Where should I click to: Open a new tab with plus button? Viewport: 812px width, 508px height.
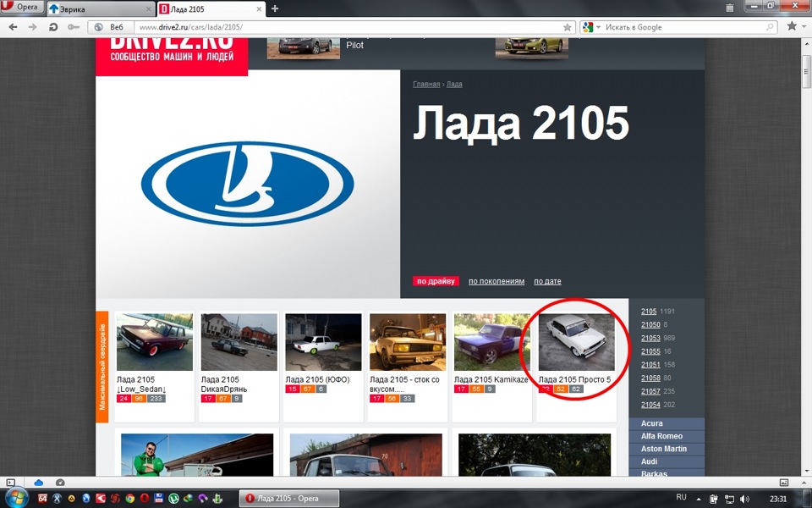[x=275, y=8]
